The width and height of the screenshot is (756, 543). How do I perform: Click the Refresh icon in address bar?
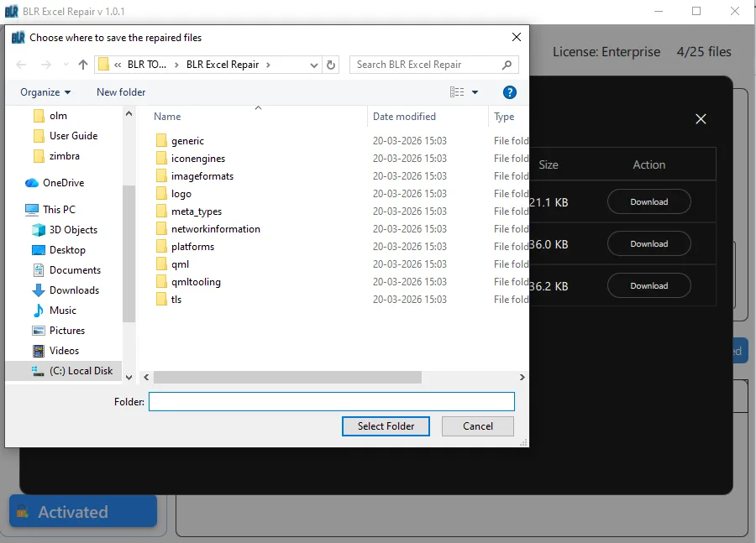[x=331, y=65]
